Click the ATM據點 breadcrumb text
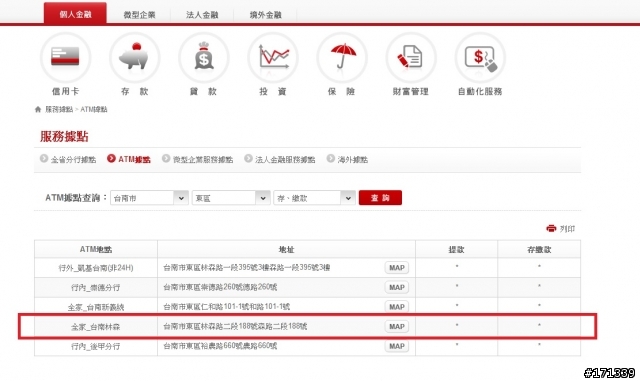 [x=94, y=109]
